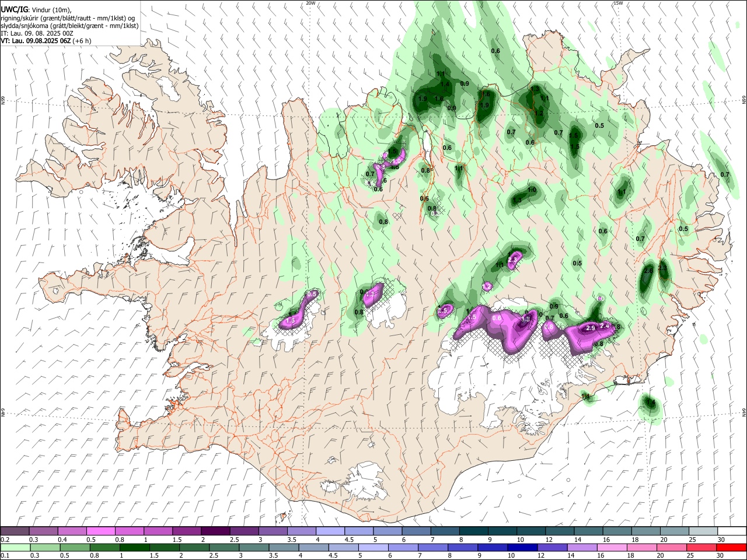747x560 pixels.
Task: Pick the lower scale's 16 pale pink swatch
Action: tap(611, 548)
